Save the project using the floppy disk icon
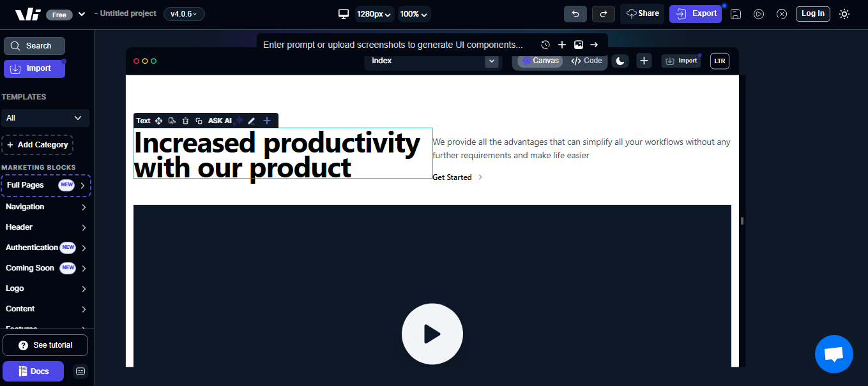The width and height of the screenshot is (868, 386). pyautogui.click(x=735, y=13)
